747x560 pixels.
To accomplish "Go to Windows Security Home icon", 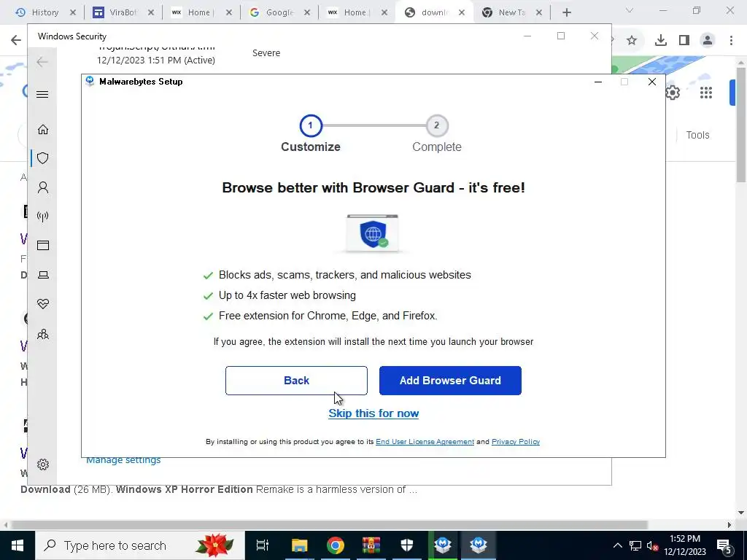I will (43, 130).
